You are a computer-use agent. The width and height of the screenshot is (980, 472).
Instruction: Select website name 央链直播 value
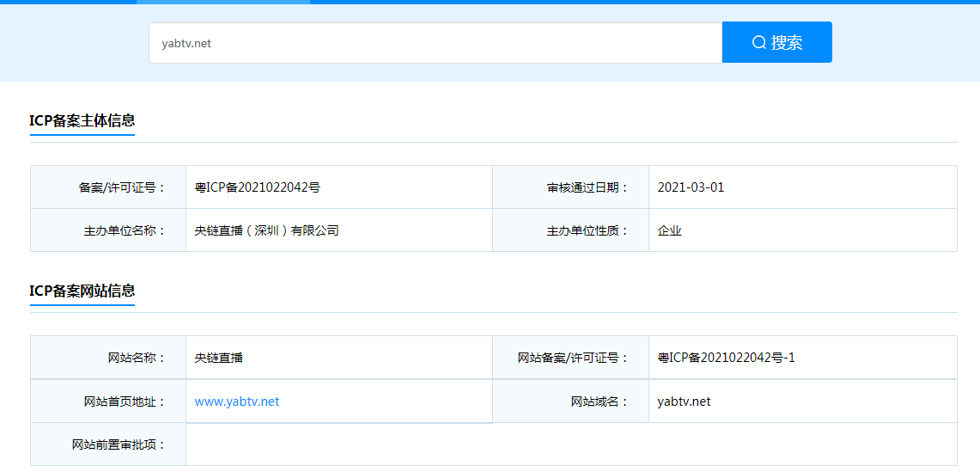pyautogui.click(x=219, y=358)
